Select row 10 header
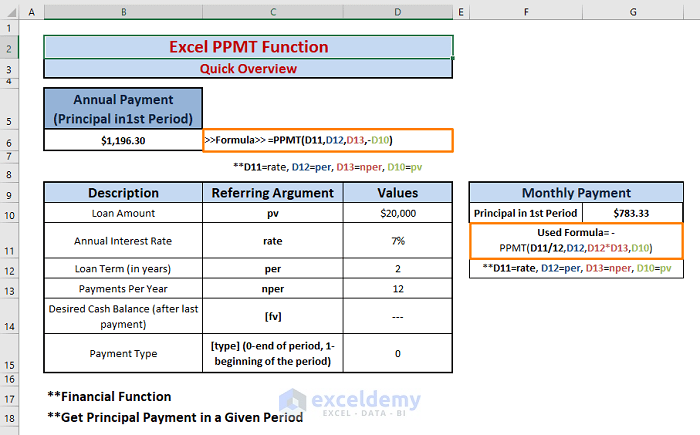Viewport: 700px width, 435px height. (9, 214)
